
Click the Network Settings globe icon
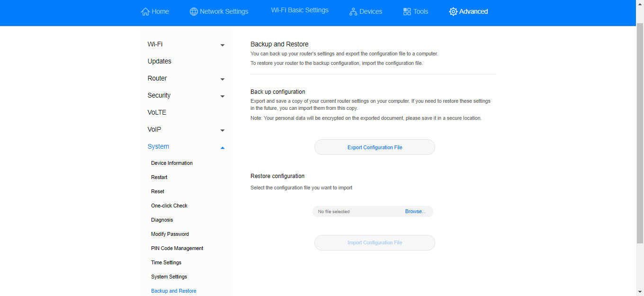point(194,11)
